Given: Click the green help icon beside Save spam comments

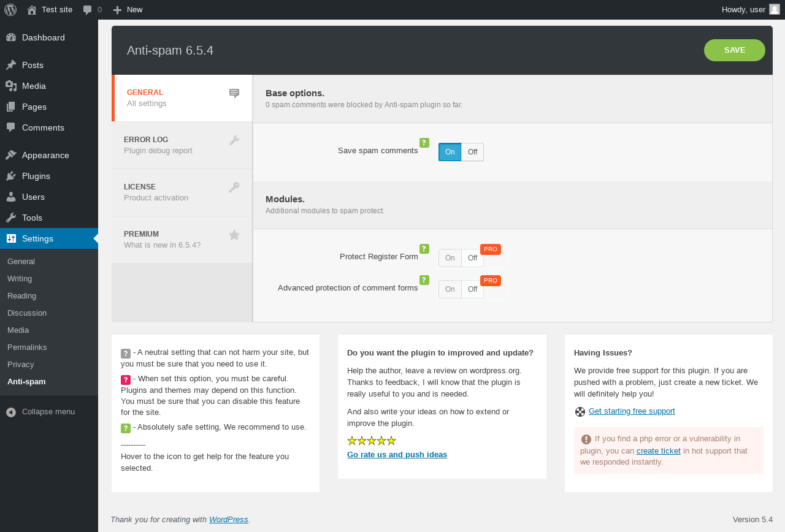Looking at the screenshot, I should point(424,143).
